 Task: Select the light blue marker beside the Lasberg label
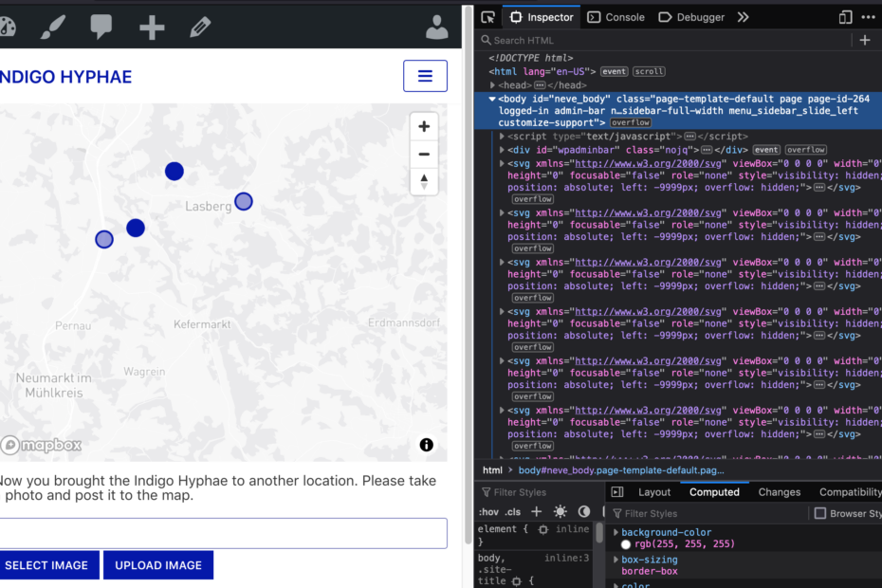[x=244, y=201]
